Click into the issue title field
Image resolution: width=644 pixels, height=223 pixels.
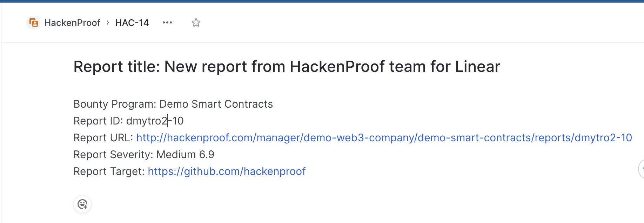[286, 67]
